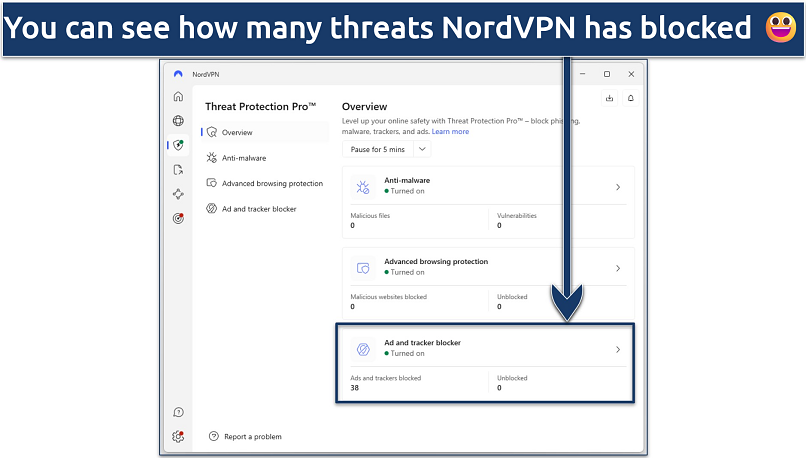Open the globe servers sidebar icon

tap(178, 121)
